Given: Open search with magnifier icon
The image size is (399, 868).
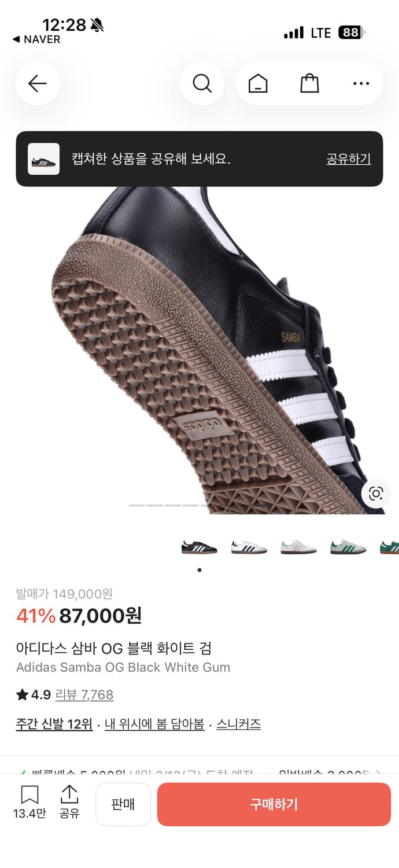Looking at the screenshot, I should coord(202,84).
